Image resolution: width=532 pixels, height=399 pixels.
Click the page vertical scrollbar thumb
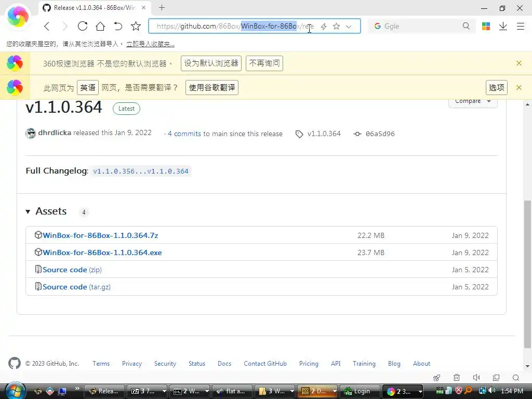527,274
